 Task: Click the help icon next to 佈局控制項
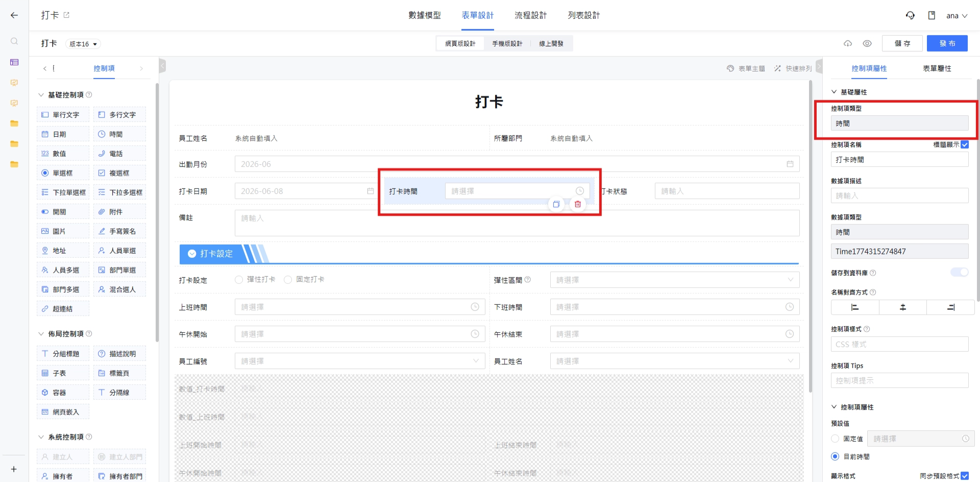[89, 333]
